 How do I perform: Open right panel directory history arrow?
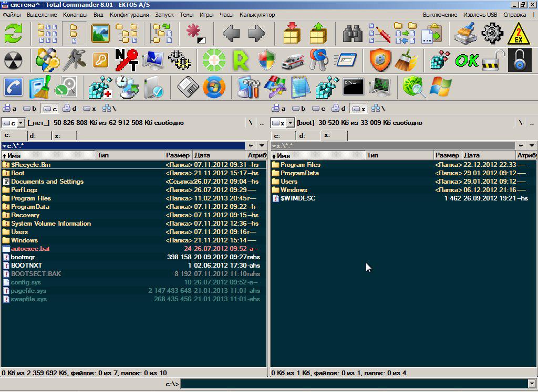(532, 146)
